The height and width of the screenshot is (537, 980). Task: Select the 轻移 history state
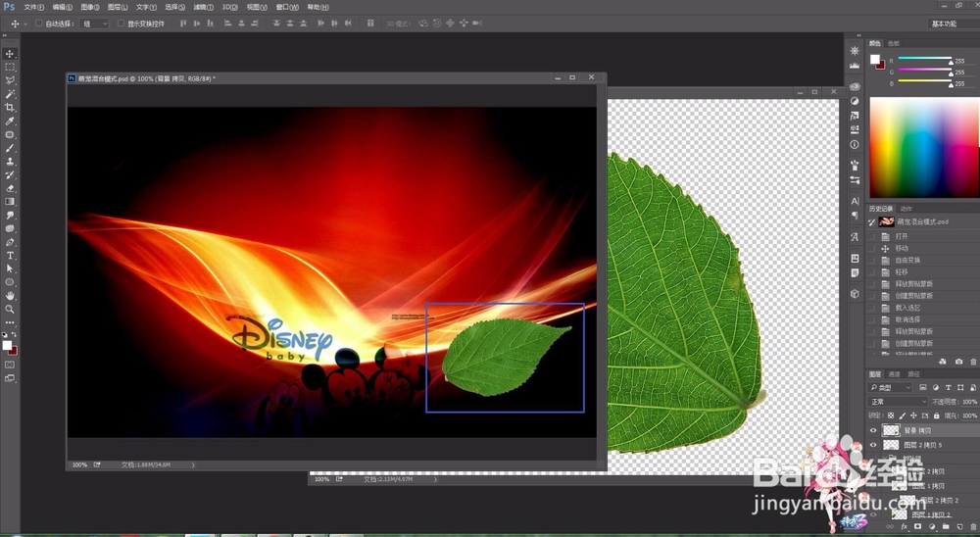(x=922, y=272)
